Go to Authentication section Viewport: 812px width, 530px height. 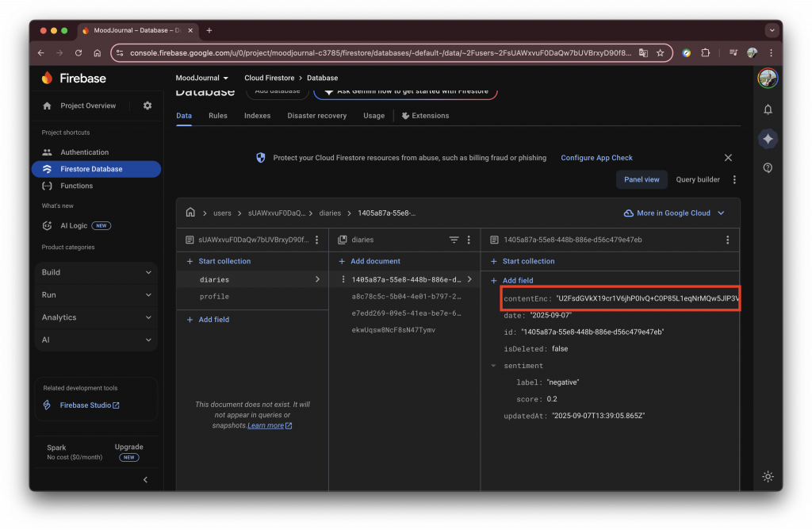[x=96, y=152]
